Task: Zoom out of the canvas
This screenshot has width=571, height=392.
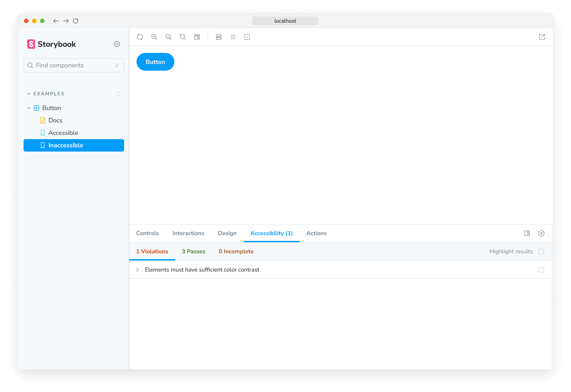Action: coord(169,37)
